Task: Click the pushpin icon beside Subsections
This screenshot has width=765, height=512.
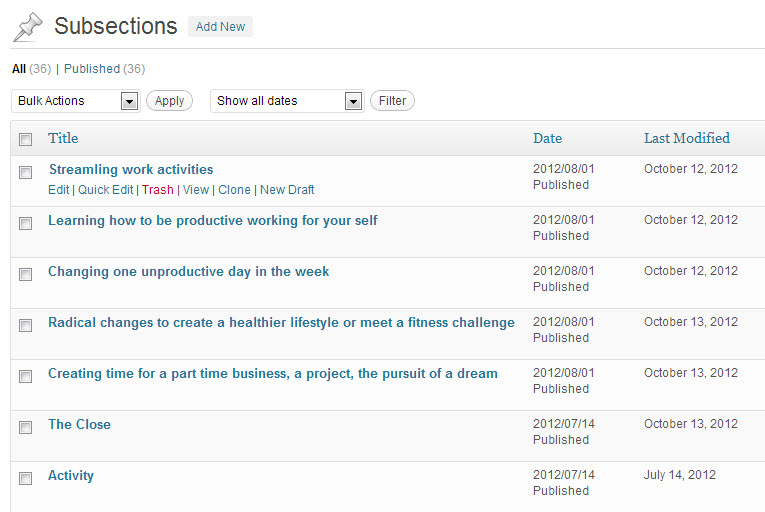Action: (x=28, y=27)
